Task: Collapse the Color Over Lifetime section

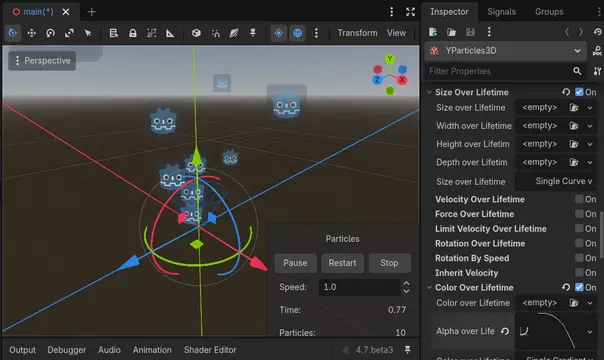Action: tap(430, 288)
